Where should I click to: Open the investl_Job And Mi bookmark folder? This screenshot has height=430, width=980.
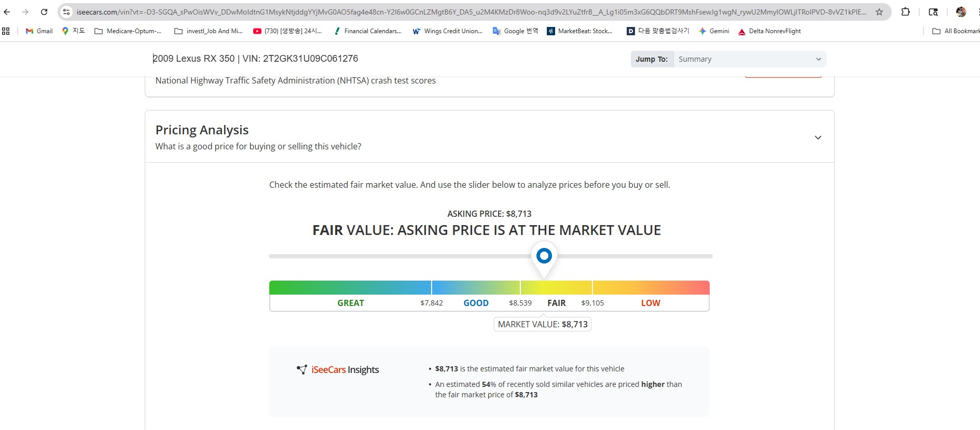click(x=209, y=31)
